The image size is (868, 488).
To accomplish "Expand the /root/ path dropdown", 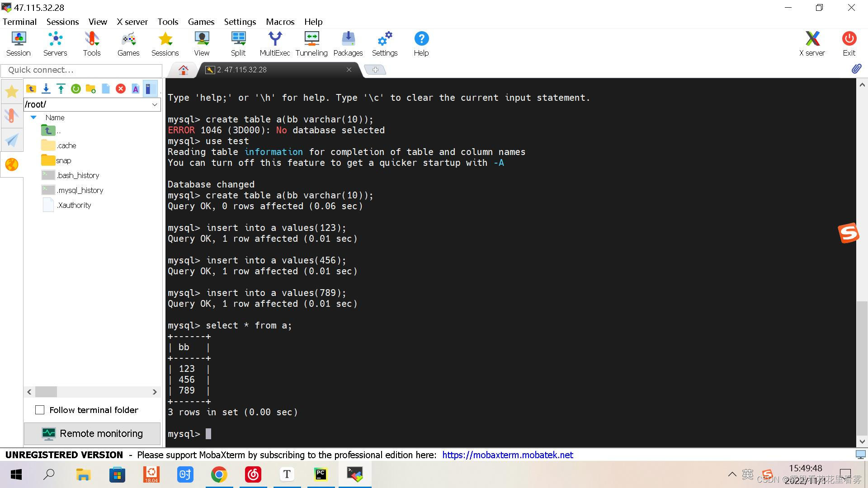I will pyautogui.click(x=155, y=104).
